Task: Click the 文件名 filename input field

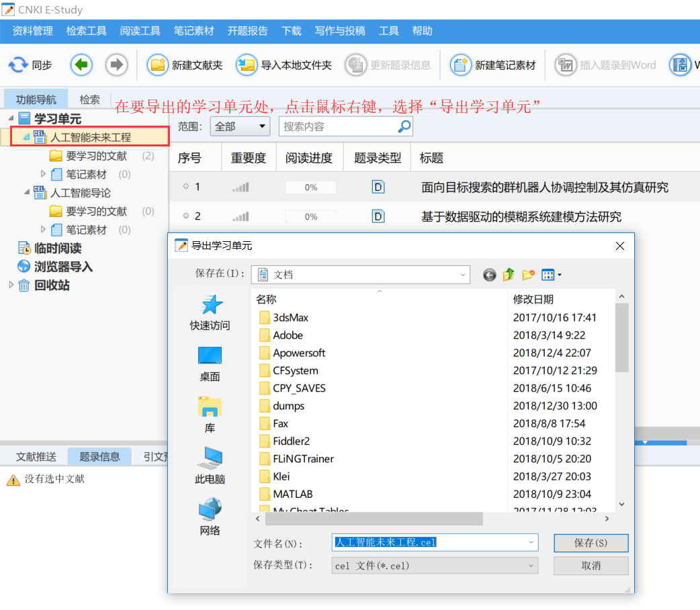Action: pyautogui.click(x=433, y=542)
